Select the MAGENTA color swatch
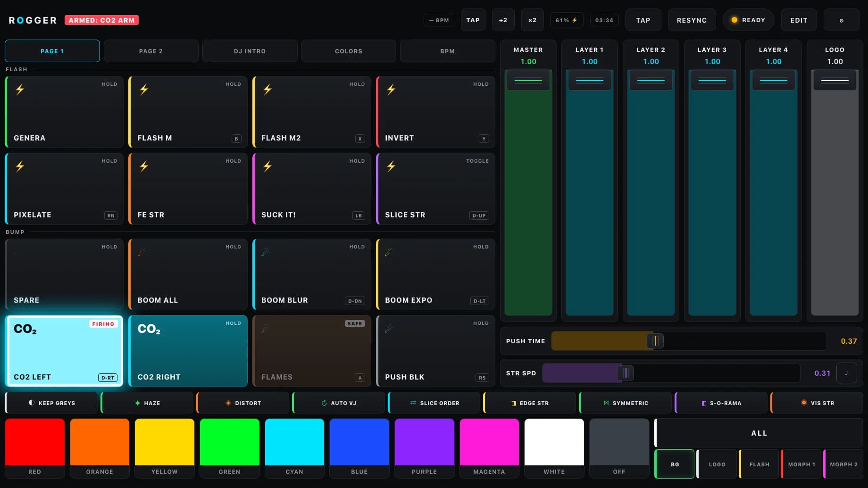The image size is (868, 488). coord(489,448)
